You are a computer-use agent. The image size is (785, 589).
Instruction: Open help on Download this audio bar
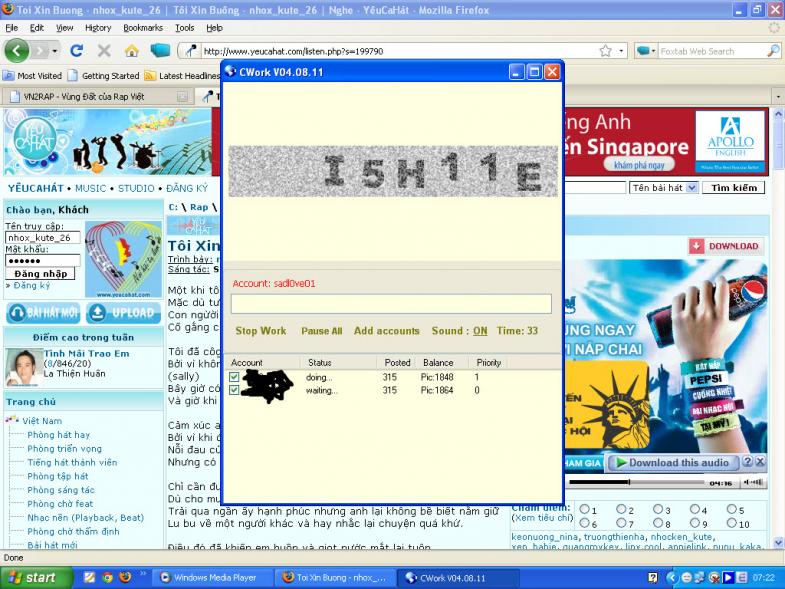coord(747,462)
